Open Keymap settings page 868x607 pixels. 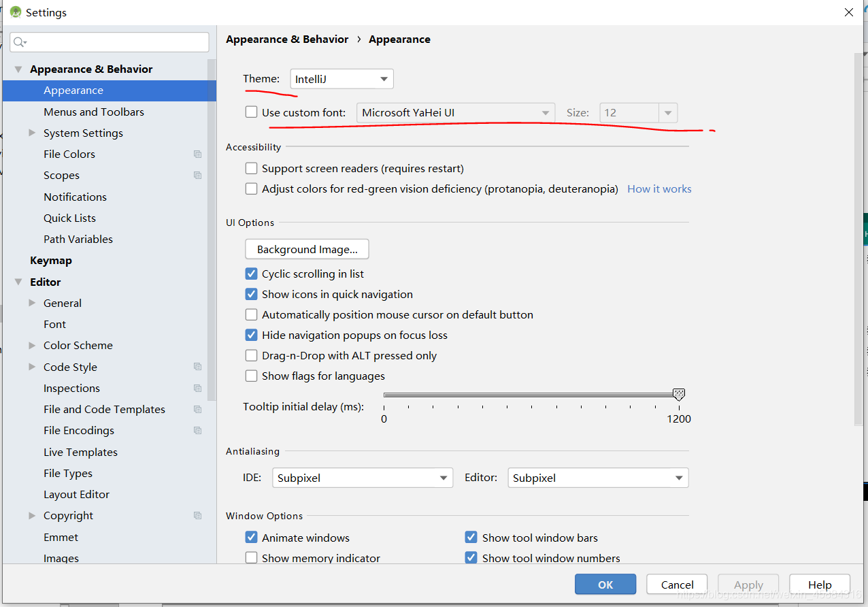[x=51, y=261]
